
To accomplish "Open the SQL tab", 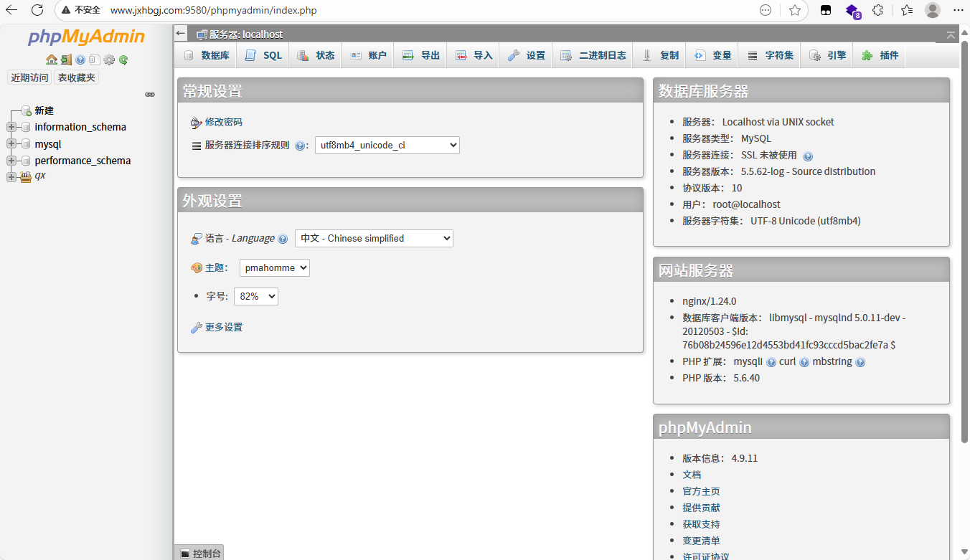I will (x=263, y=55).
